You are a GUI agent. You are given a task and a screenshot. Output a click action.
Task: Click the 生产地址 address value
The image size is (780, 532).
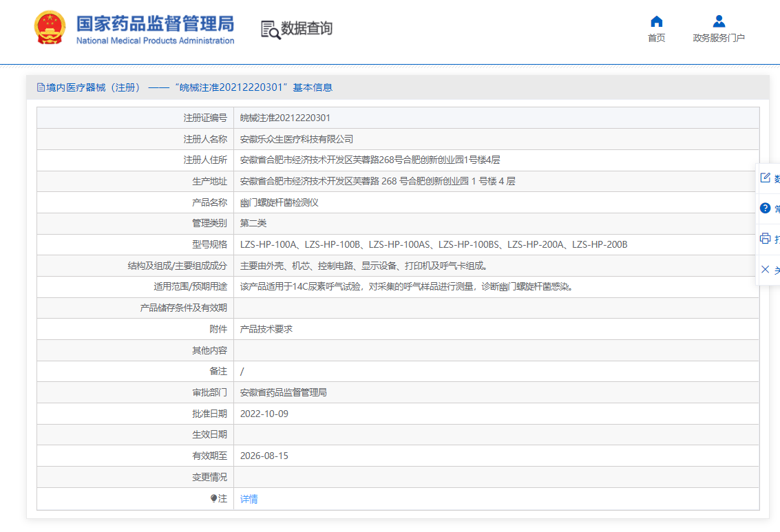pos(377,182)
